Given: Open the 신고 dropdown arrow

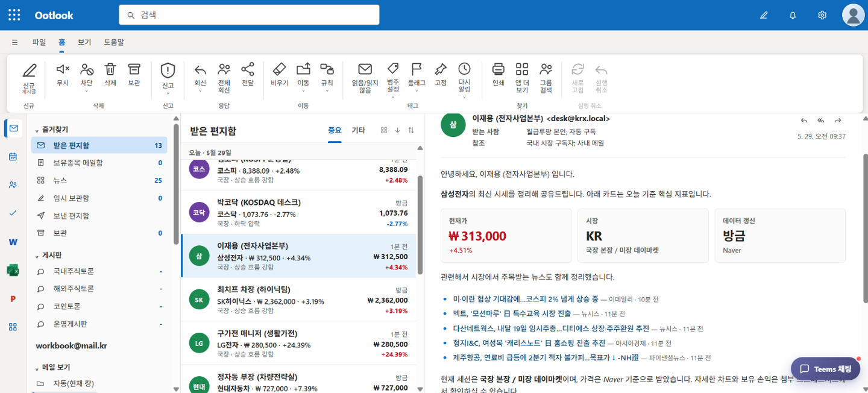Looking at the screenshot, I should point(168,93).
